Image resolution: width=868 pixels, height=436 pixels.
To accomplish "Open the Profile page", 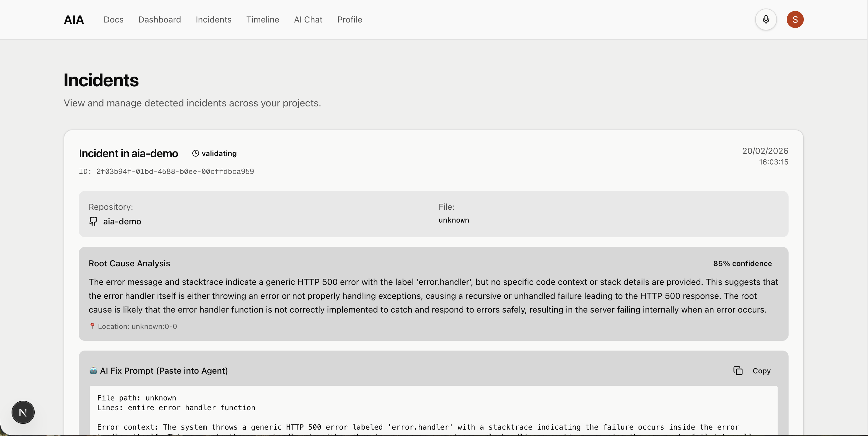I will coord(349,20).
